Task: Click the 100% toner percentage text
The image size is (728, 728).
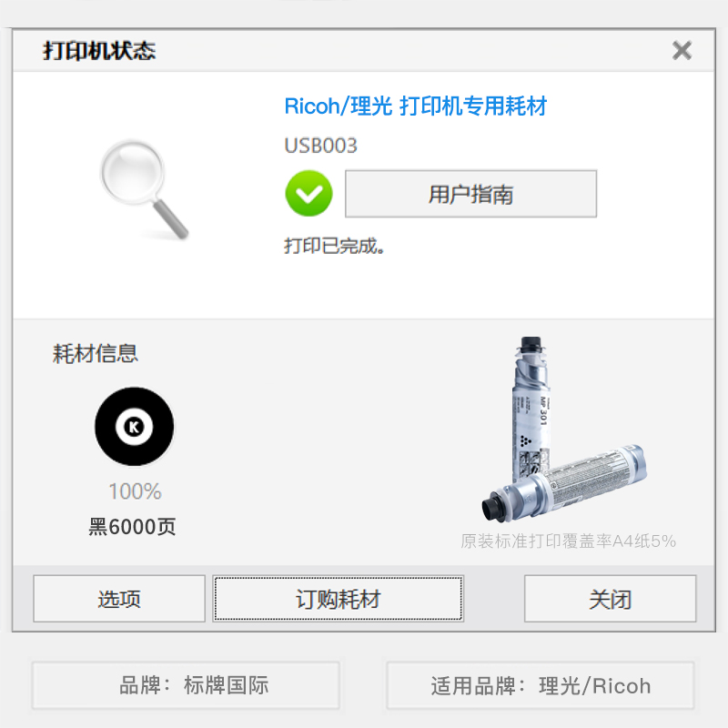Action: 135,491
